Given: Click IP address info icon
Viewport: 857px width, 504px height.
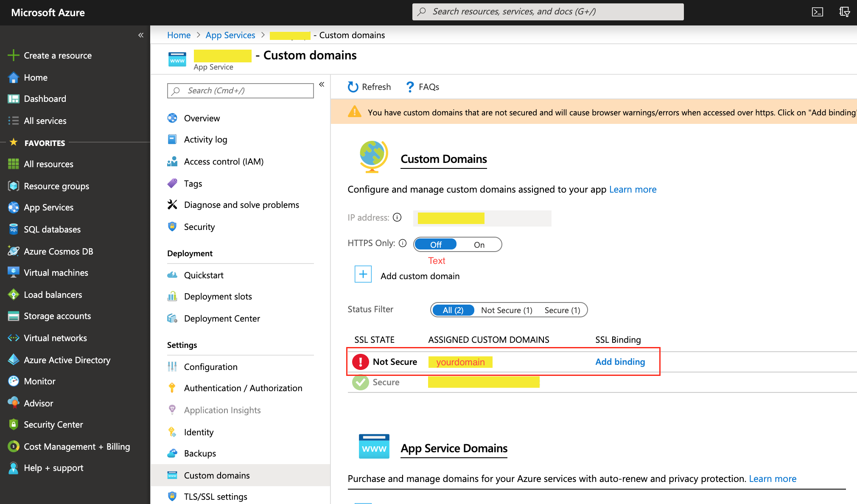Looking at the screenshot, I should 397,218.
